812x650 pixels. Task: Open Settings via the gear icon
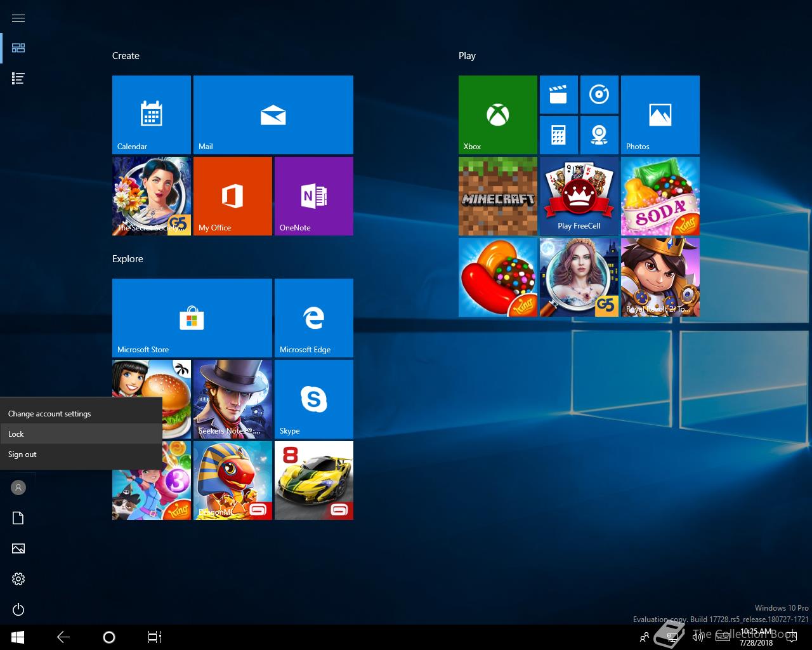click(x=18, y=579)
